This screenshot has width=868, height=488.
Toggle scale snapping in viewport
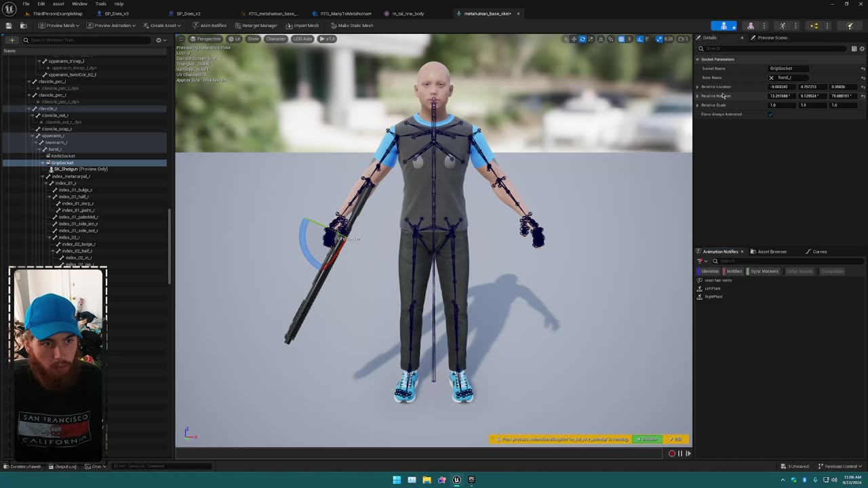tap(658, 39)
